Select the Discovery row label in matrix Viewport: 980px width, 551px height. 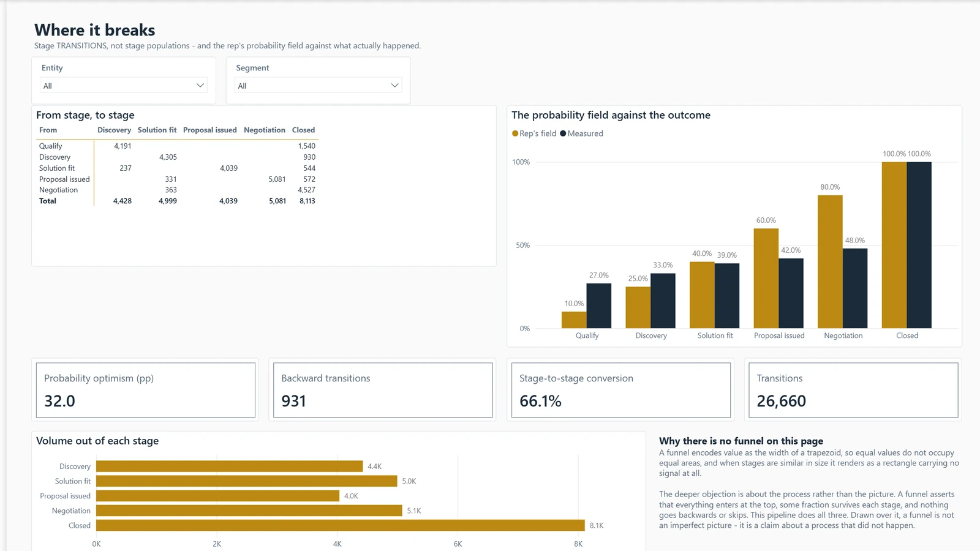(55, 157)
